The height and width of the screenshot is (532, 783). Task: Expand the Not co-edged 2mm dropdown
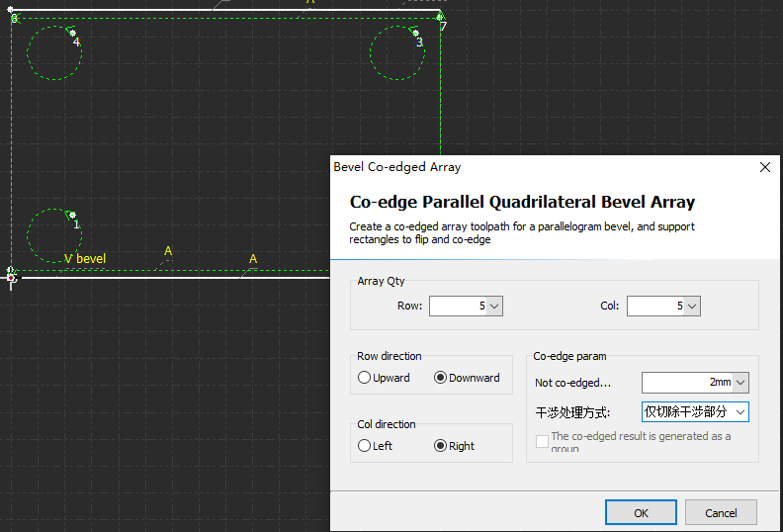tap(740, 383)
